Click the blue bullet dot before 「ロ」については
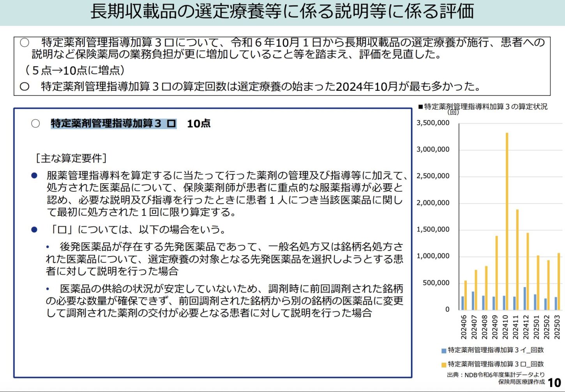This screenshot has width=565, height=392. (34, 230)
